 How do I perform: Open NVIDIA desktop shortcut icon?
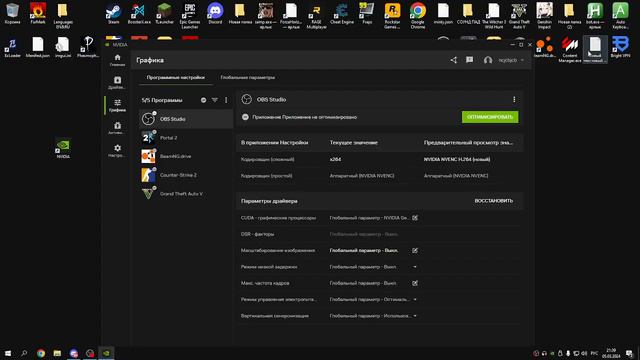tap(63, 149)
